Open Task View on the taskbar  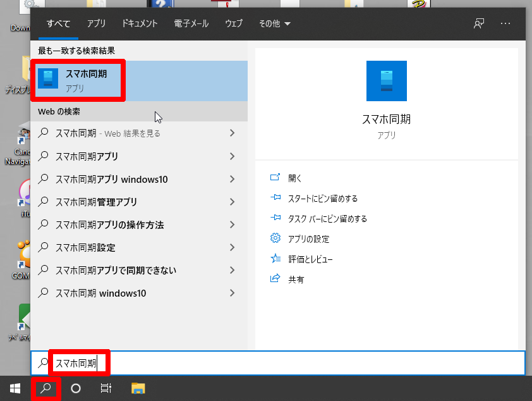pos(106,388)
